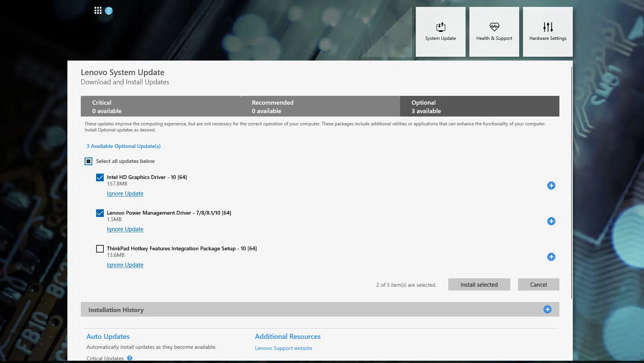644x363 pixels.
Task: Switch to the Optional updates tab
Action: click(480, 106)
